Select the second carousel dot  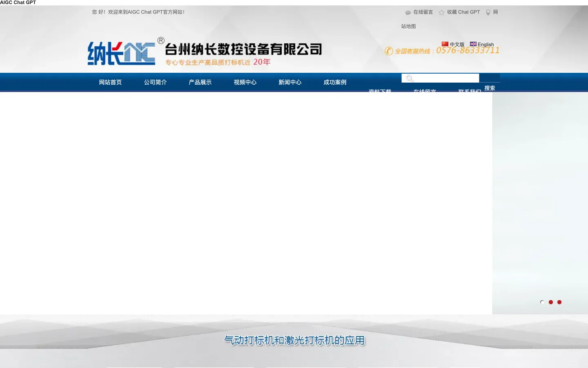pyautogui.click(x=551, y=302)
